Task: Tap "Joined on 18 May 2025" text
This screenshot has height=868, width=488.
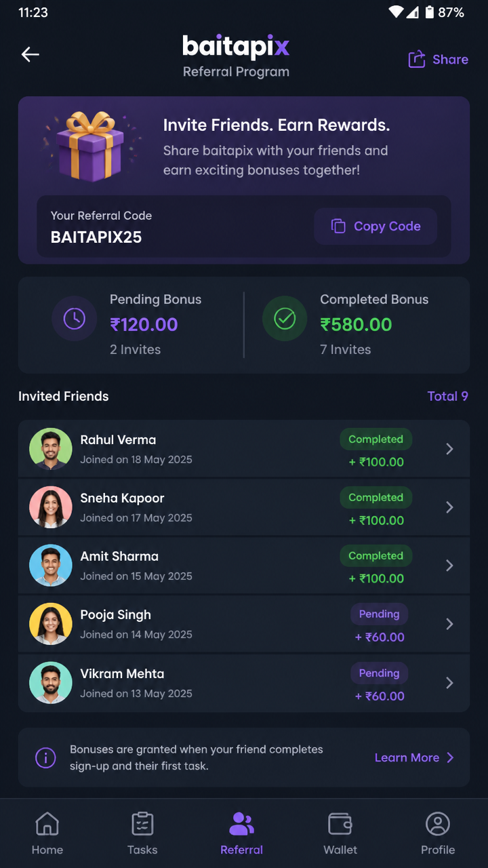Action: (x=136, y=459)
